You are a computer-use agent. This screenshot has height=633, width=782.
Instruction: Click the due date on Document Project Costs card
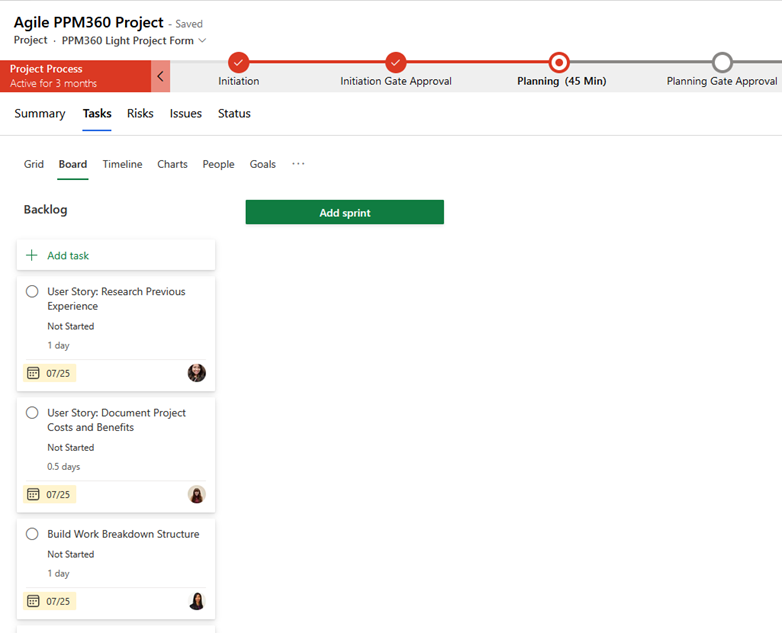click(x=49, y=494)
